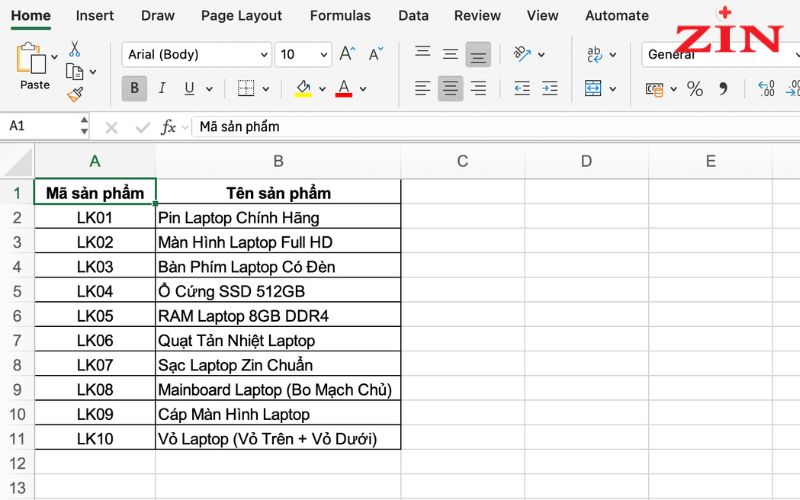Open number format General dropdown
This screenshot has width=800, height=500.
point(720,54)
